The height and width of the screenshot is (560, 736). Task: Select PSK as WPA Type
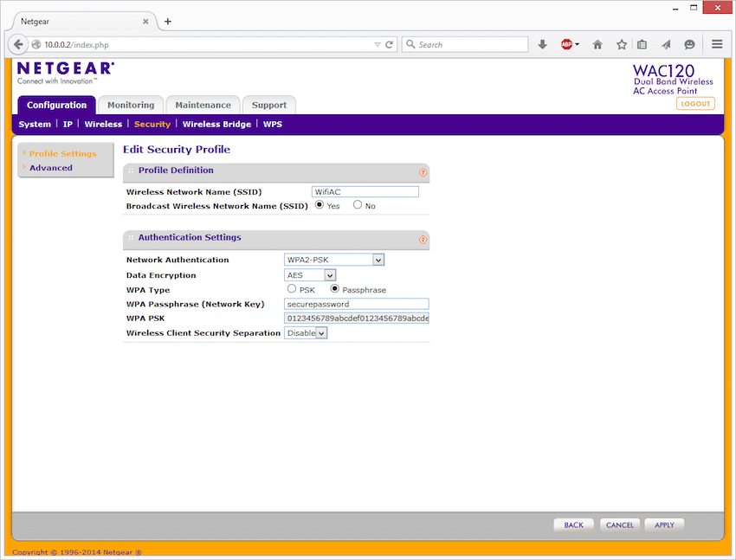[292, 288]
